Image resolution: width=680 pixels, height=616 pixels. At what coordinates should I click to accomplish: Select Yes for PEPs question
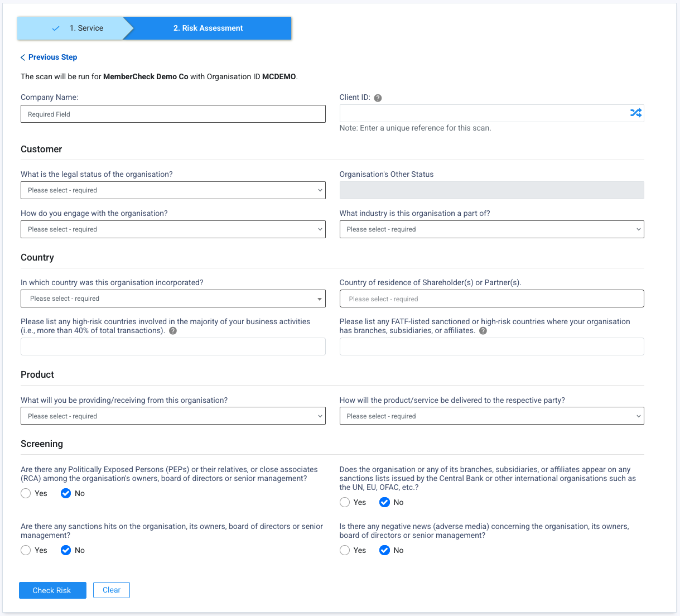point(26,493)
